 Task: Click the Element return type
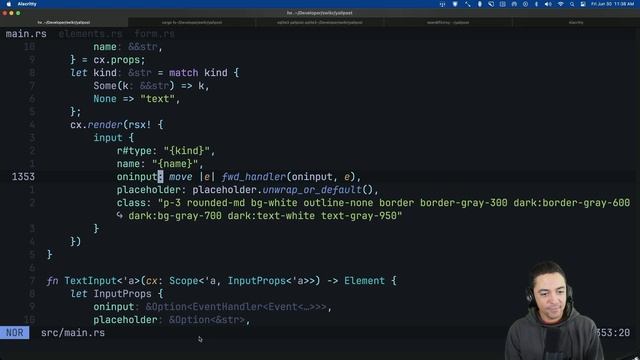click(x=364, y=281)
